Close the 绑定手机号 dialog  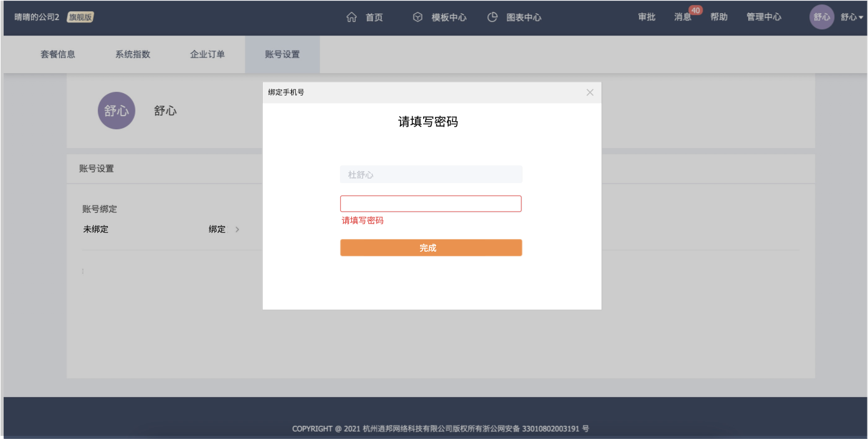590,92
